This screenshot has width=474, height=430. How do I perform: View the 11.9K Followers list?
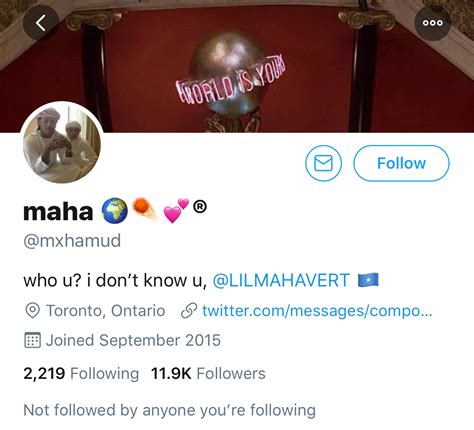pyautogui.click(x=208, y=373)
